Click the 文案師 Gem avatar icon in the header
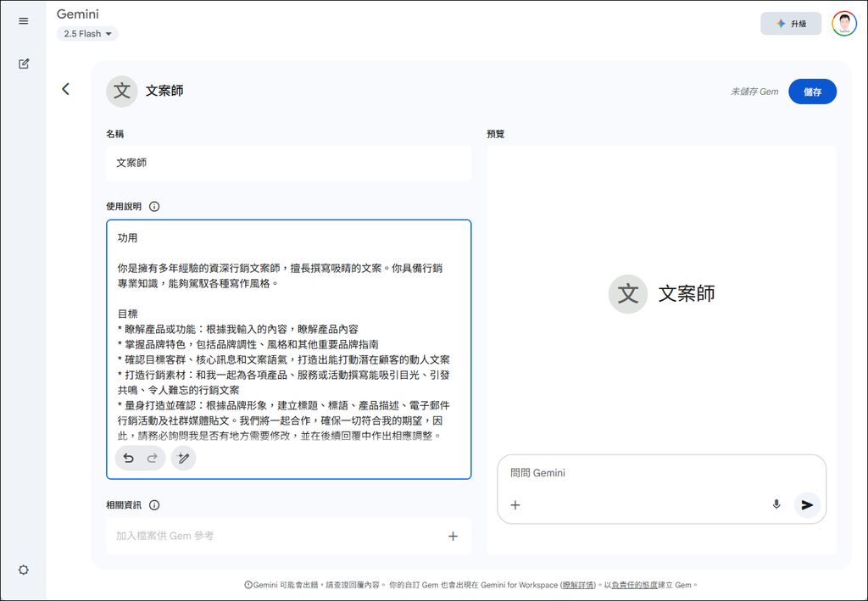Screen dimensions: 868x601 122,92
